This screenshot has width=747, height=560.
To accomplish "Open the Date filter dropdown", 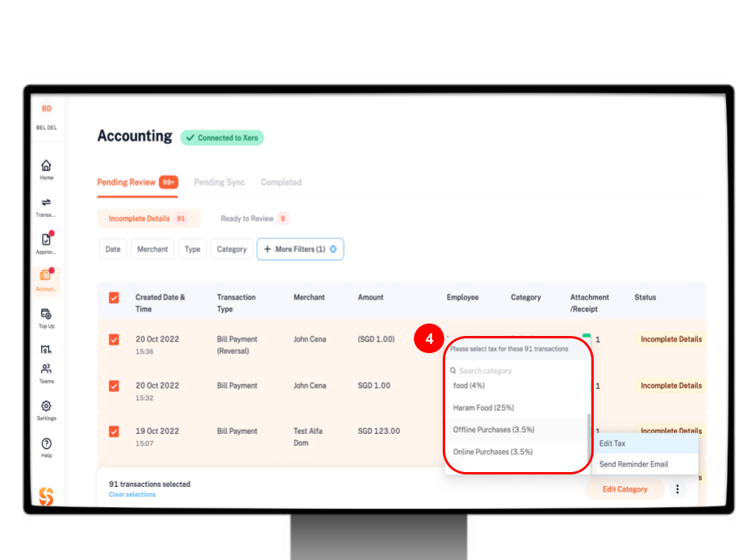I will [113, 249].
